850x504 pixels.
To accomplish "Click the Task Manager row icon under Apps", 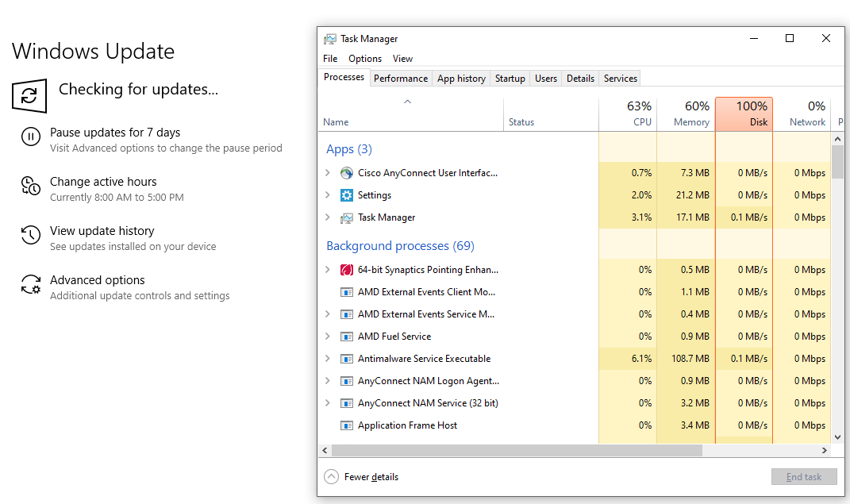I will click(346, 217).
